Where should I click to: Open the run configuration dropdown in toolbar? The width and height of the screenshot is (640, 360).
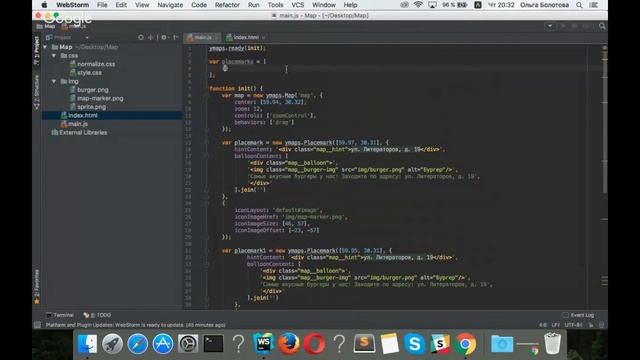(x=550, y=26)
